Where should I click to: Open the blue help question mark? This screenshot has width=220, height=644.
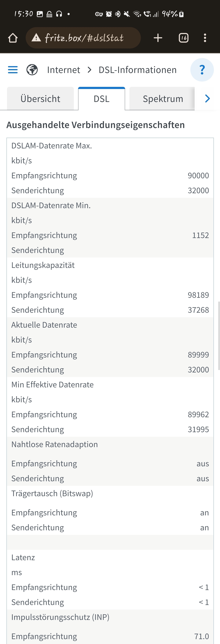click(202, 70)
